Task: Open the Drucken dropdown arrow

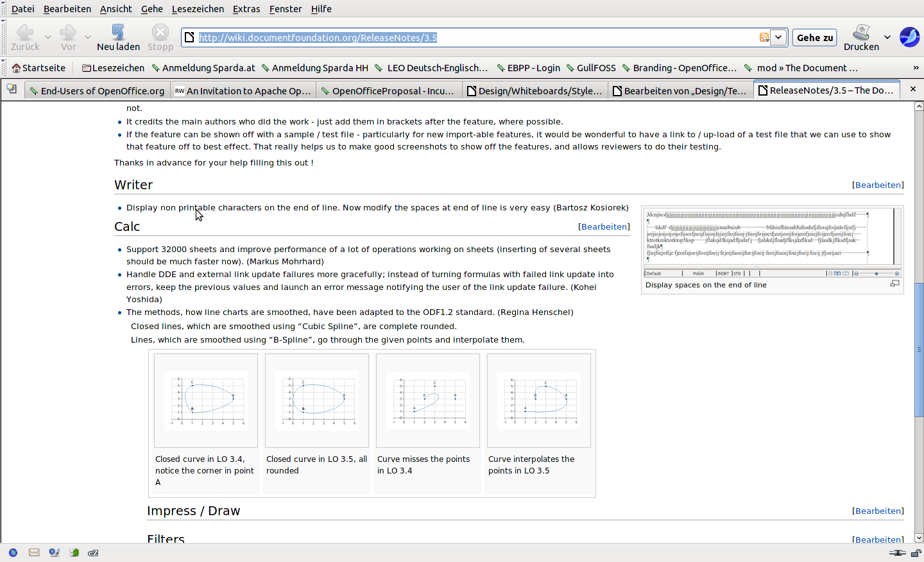Action: click(x=887, y=37)
